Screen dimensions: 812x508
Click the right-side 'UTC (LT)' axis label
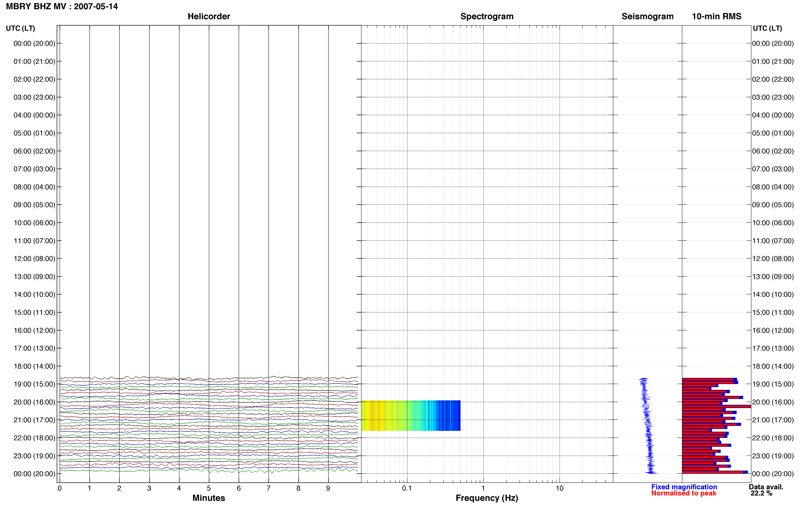(767, 28)
